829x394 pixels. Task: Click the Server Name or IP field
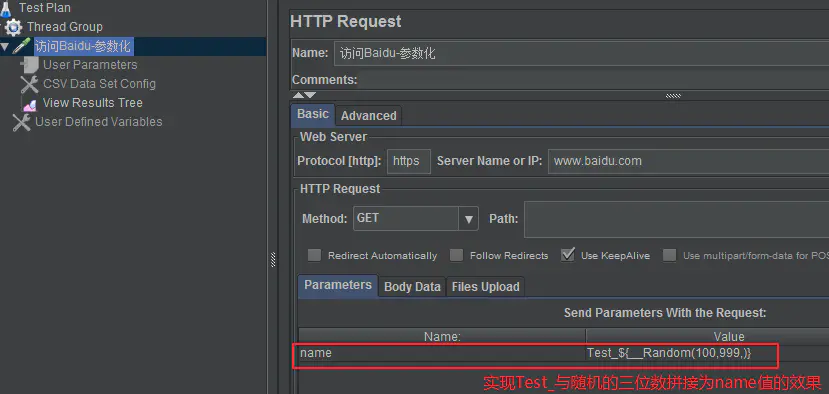tap(688, 161)
